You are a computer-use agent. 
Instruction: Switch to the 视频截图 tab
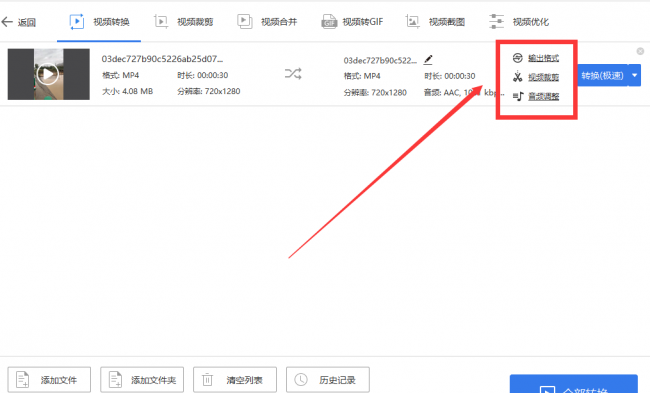435,22
